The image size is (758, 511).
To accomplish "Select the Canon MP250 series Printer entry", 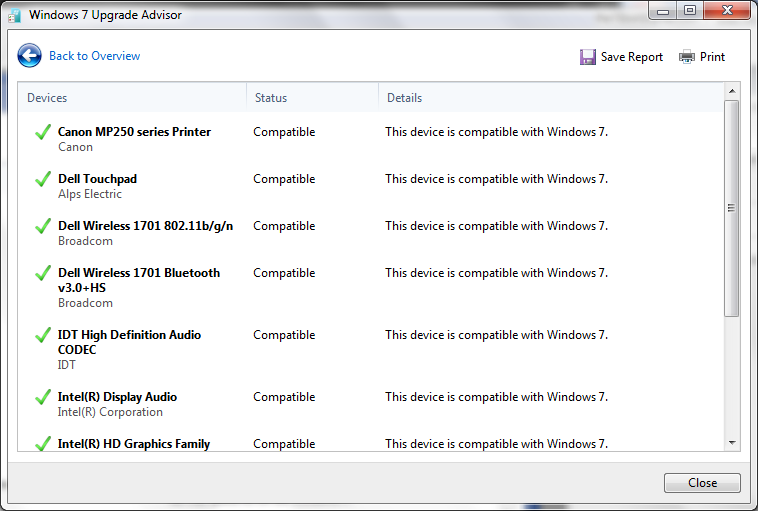I will click(134, 132).
